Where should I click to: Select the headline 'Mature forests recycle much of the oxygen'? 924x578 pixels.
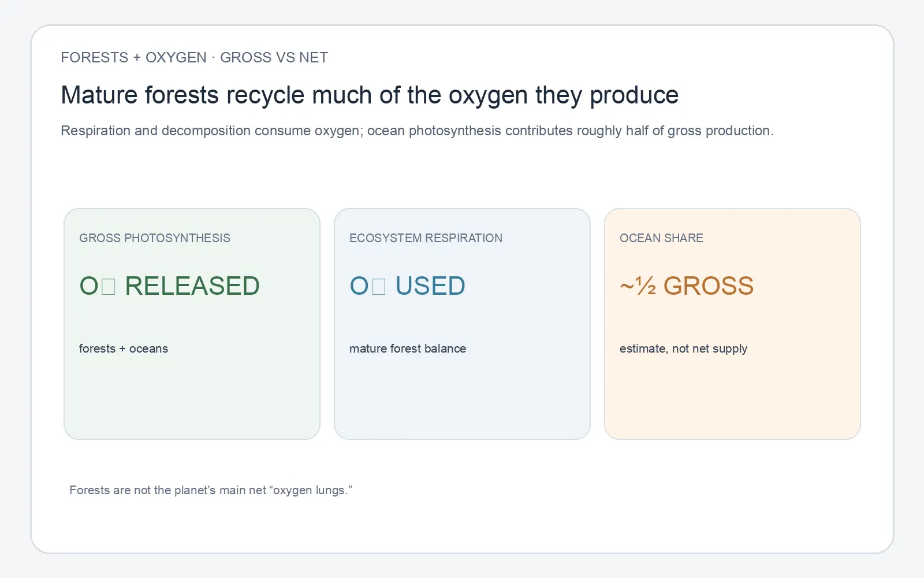(x=370, y=95)
